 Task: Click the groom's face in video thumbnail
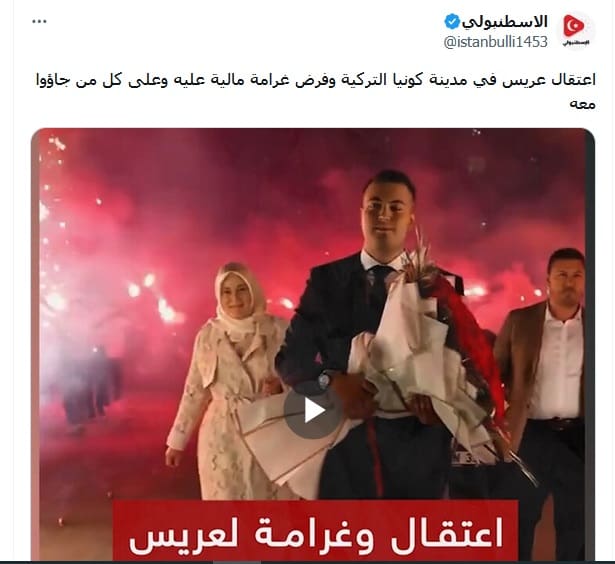388,212
